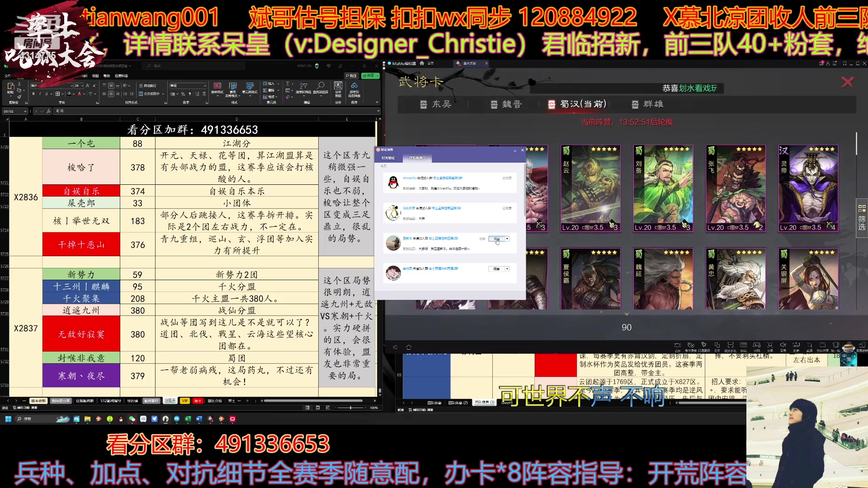Switch to the 版本更新 sheet tab
The height and width of the screenshot is (488, 868).
tap(38, 401)
